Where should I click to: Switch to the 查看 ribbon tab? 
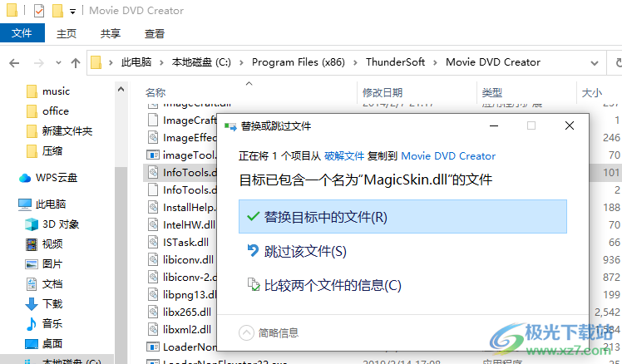[155, 33]
